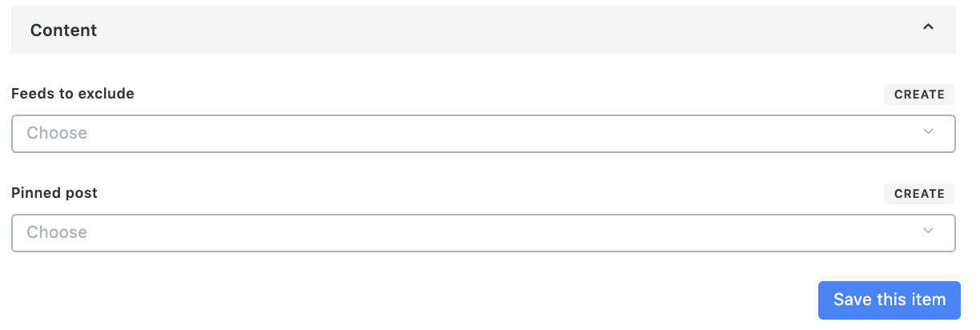Click the down arrow in Pinned post field
This screenshot has width=980, height=330.
pos(928,231)
